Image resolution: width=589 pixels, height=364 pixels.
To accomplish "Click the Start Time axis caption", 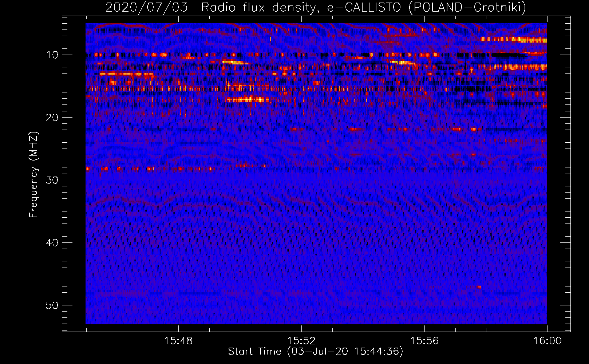I will [x=316, y=352].
